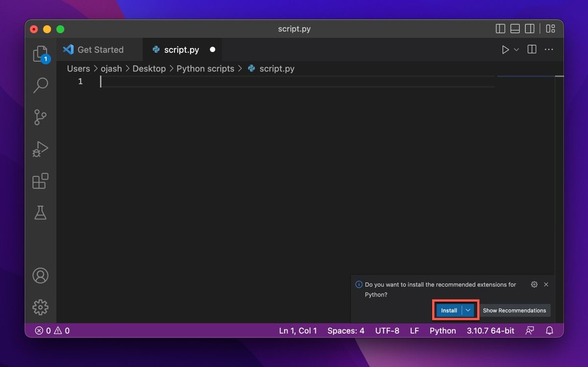
Task: Open the Run and Debug view
Action: pyautogui.click(x=40, y=149)
